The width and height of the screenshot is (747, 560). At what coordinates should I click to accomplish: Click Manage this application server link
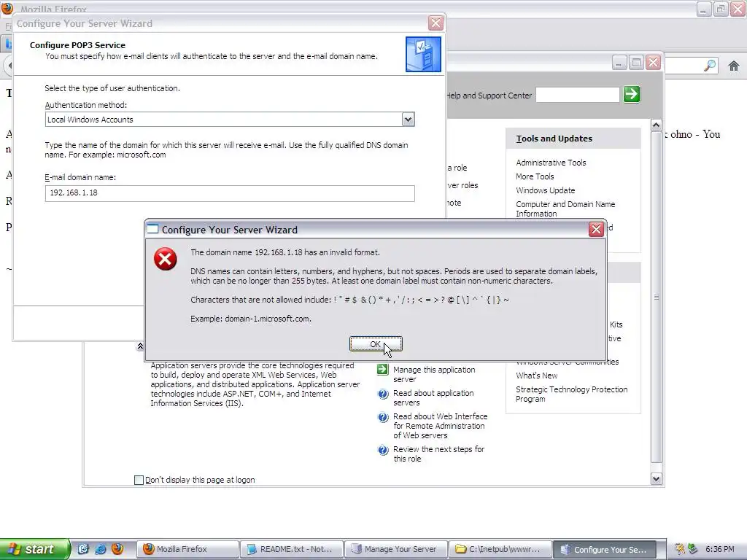coord(434,374)
